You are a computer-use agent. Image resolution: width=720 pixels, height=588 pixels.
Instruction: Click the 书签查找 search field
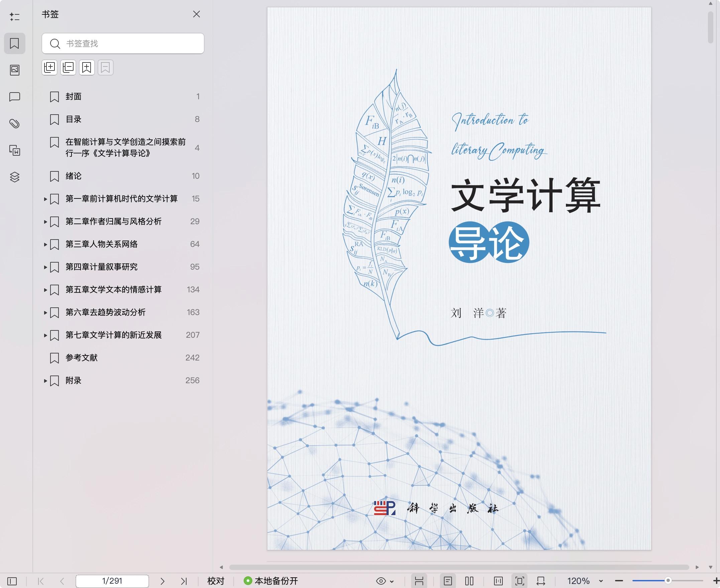click(123, 43)
